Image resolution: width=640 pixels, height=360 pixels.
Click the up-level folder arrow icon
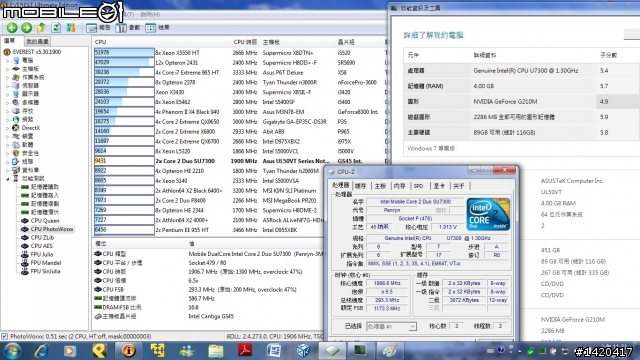pyautogui.click(x=41, y=27)
